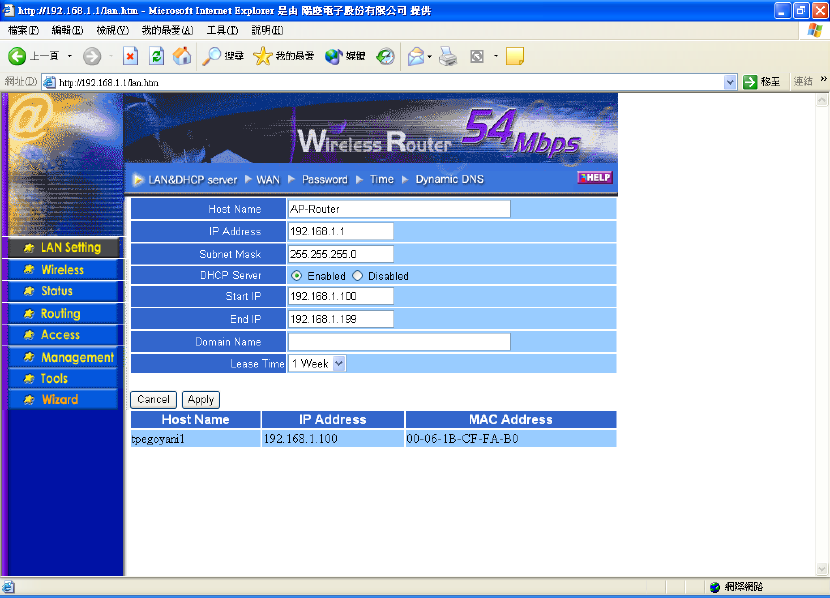The image size is (830, 598).
Task: Expand the Mail button dropdown arrow
Action: [x=429, y=56]
